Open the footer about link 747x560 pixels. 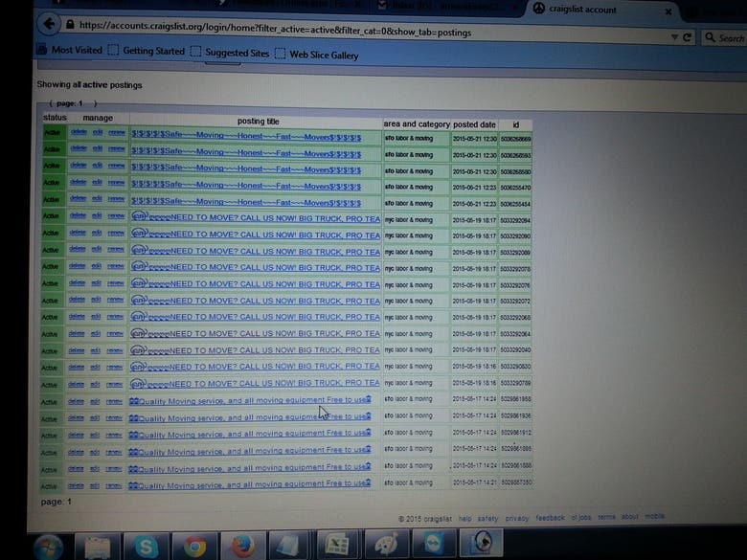[630, 516]
